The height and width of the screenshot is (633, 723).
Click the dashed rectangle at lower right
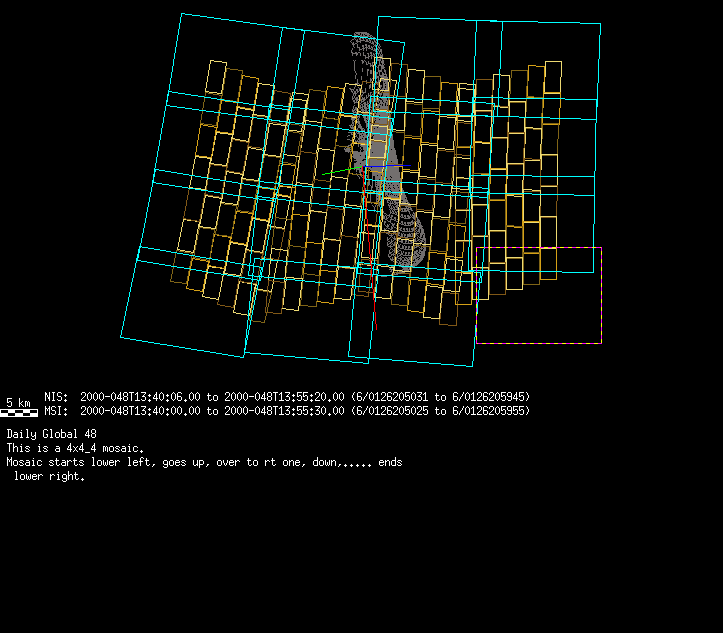(x=600, y=300)
